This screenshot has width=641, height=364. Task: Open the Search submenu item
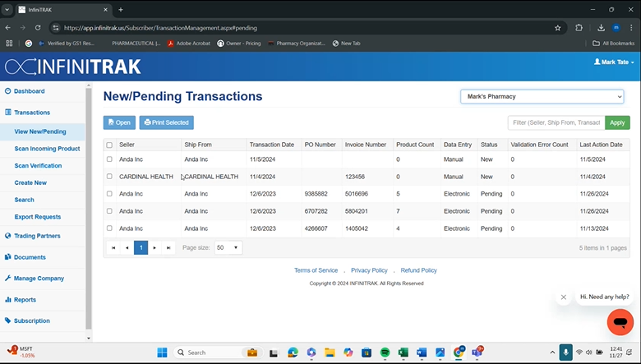pos(24,200)
